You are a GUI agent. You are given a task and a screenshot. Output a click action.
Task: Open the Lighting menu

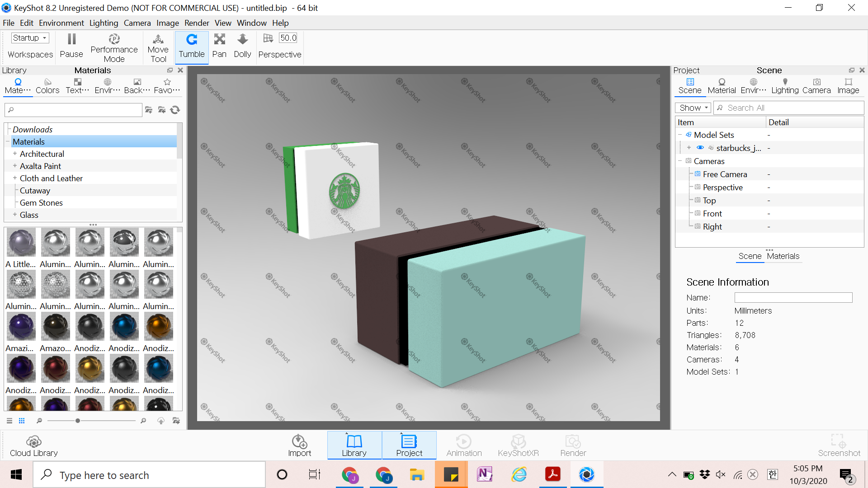[104, 23]
